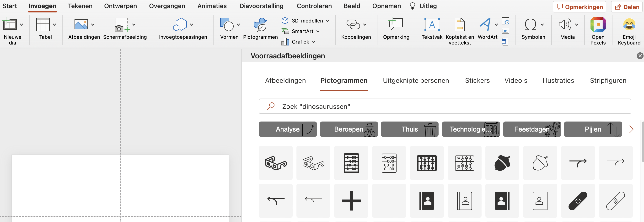
Task: Open the SmartArt dropdown
Action: pos(317,31)
